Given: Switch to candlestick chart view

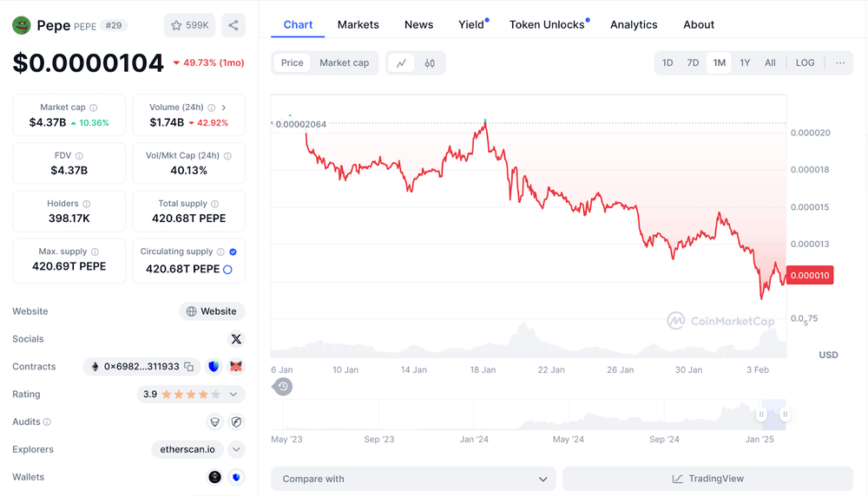Looking at the screenshot, I should (430, 62).
